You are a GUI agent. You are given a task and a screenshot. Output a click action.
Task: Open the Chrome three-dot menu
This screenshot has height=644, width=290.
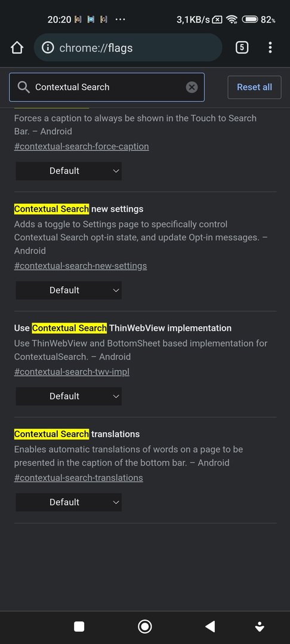coord(270,48)
